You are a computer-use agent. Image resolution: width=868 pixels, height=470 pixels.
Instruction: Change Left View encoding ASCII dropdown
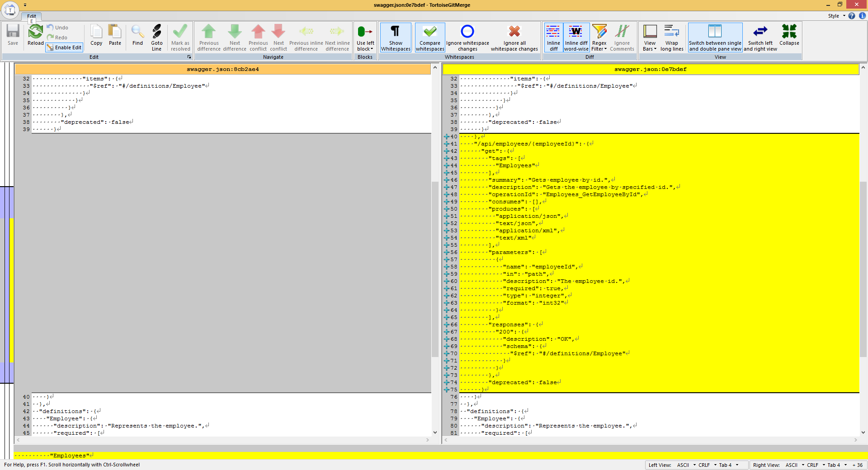687,465
